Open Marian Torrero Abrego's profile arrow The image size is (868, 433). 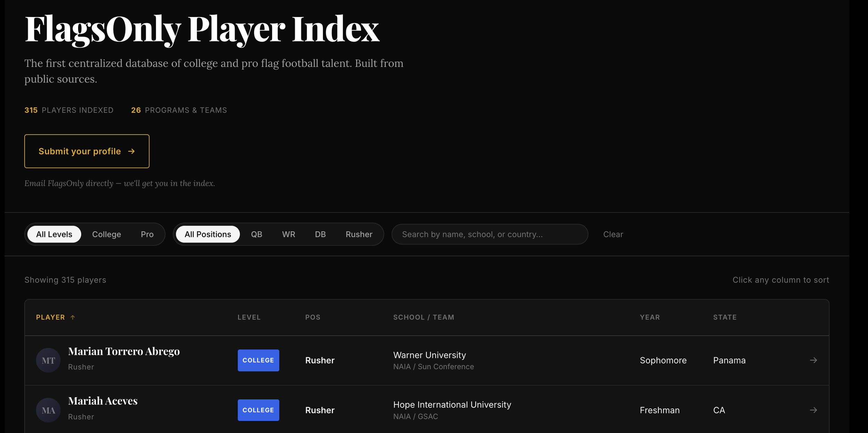tap(813, 360)
